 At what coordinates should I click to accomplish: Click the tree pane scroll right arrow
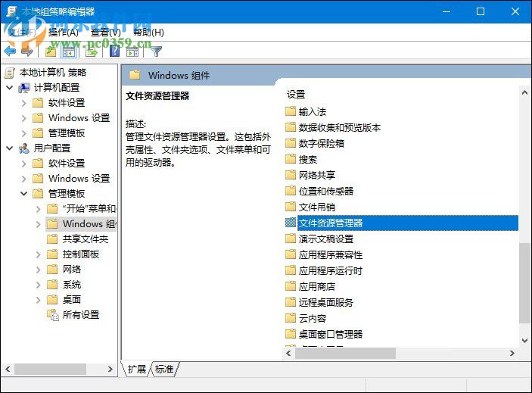click(110, 369)
